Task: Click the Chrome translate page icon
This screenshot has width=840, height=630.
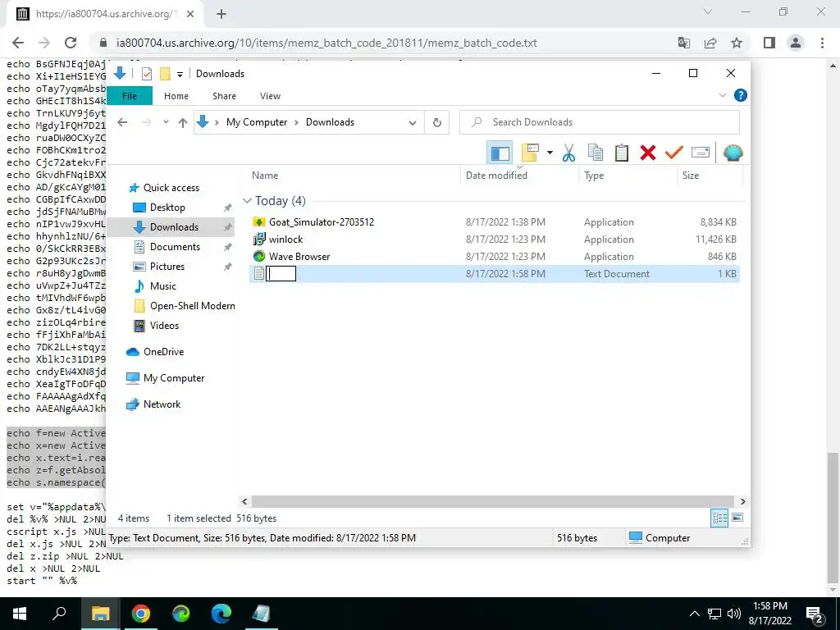Action: [x=684, y=43]
